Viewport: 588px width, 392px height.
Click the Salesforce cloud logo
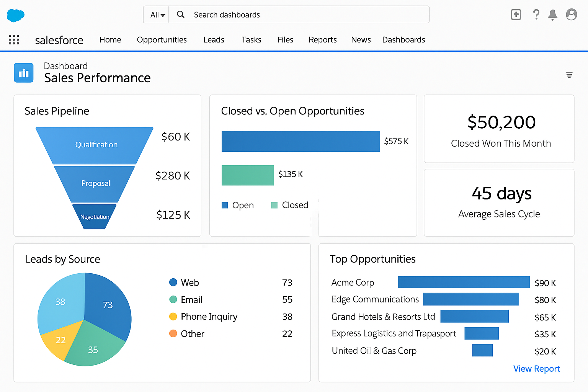16,15
